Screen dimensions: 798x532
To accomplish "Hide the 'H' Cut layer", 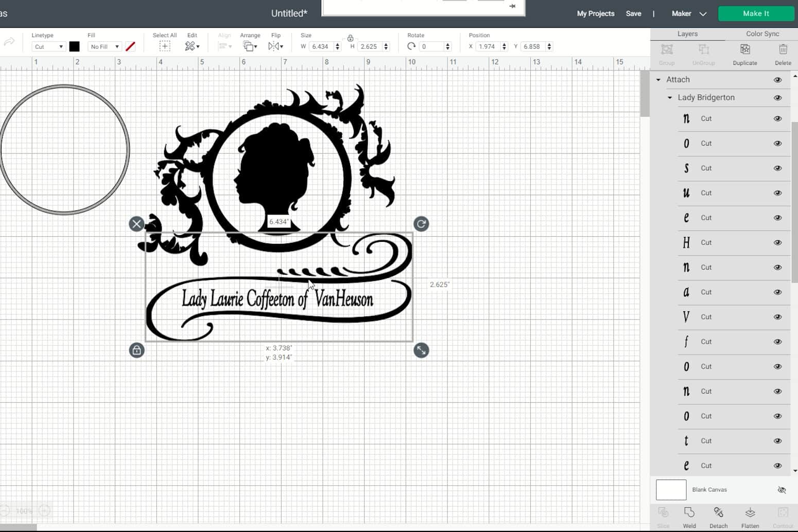I will 777,242.
